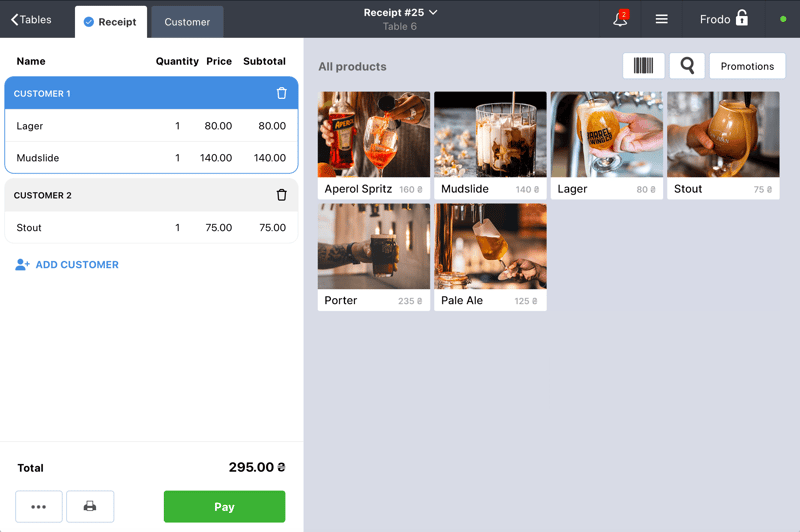Click the product search magnifier icon
800x532 pixels.
click(687, 66)
